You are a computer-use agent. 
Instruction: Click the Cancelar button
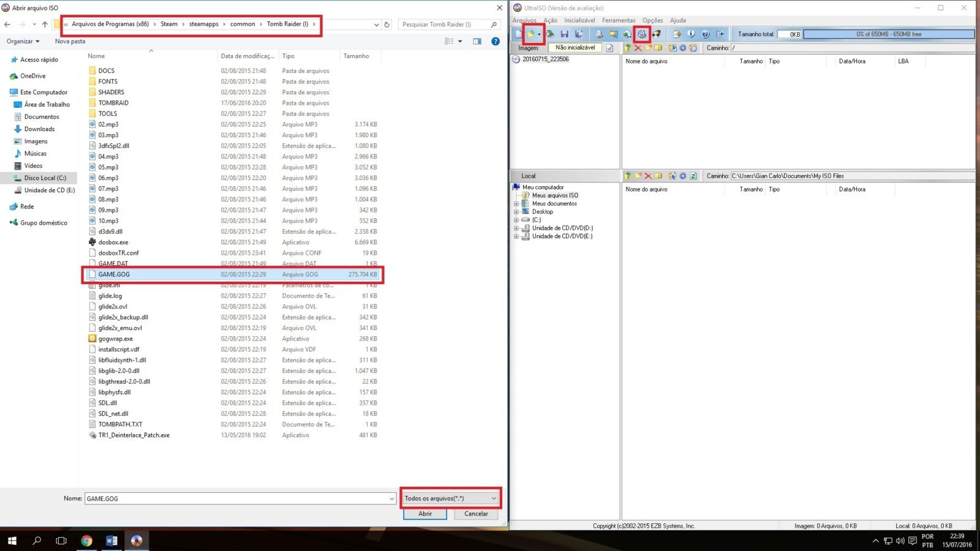click(x=476, y=514)
